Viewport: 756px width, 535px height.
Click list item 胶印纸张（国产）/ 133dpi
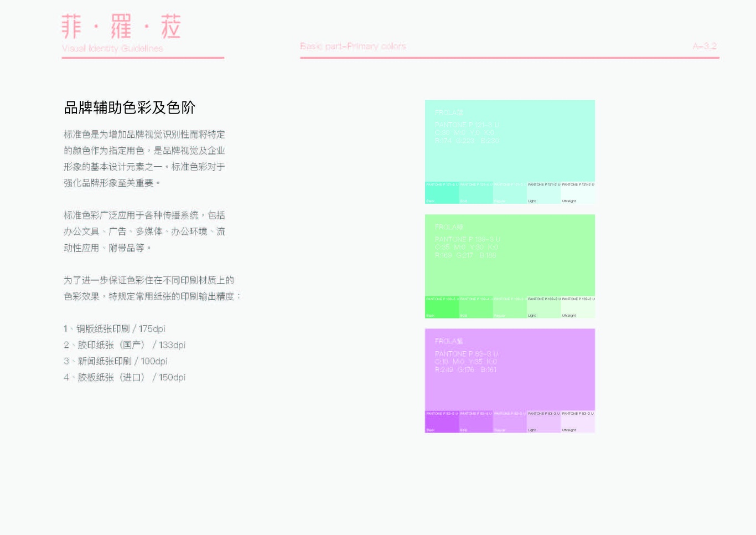click(125, 344)
